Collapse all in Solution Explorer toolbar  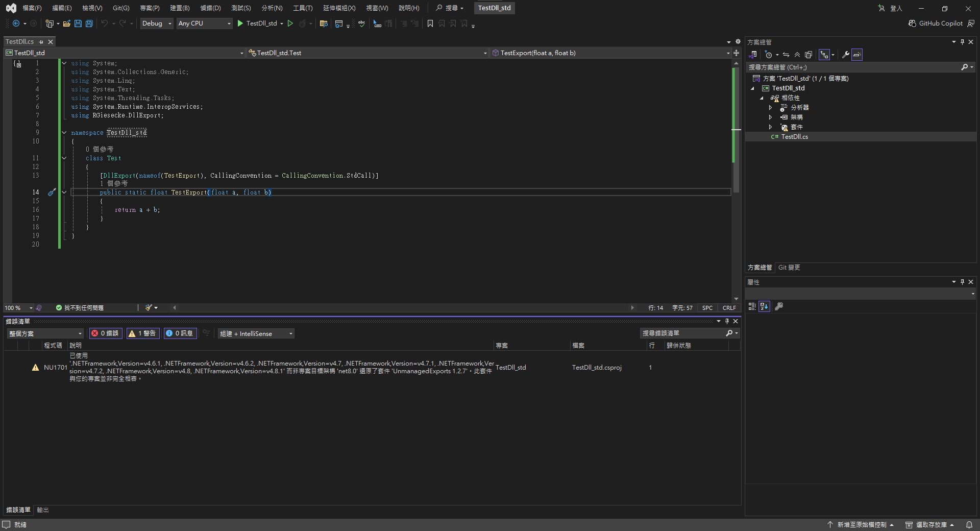(x=797, y=55)
